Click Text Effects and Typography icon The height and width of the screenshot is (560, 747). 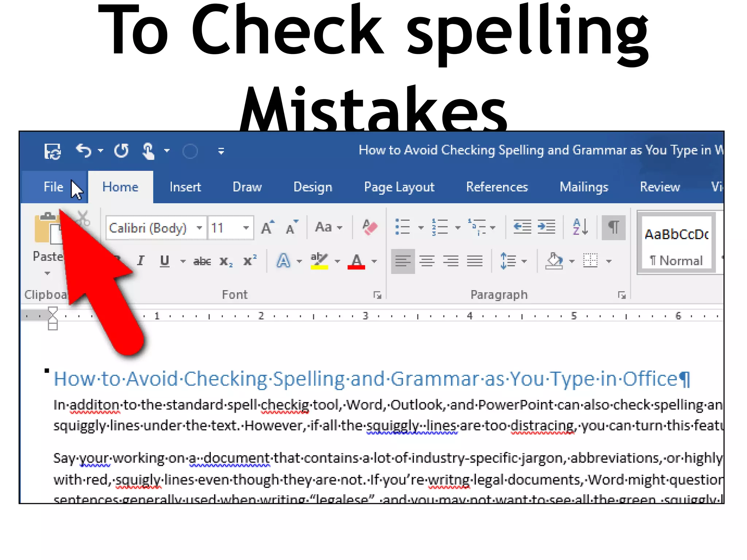coord(283,261)
